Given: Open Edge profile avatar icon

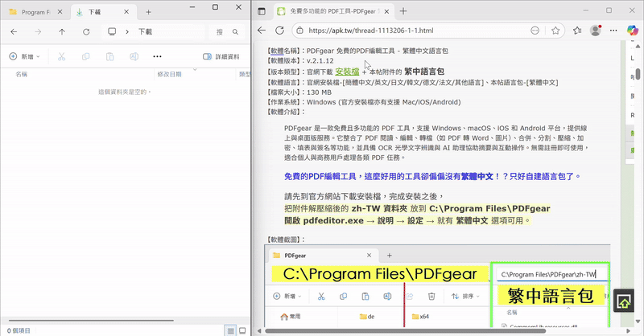Looking at the screenshot, I should pyautogui.click(x=596, y=31).
